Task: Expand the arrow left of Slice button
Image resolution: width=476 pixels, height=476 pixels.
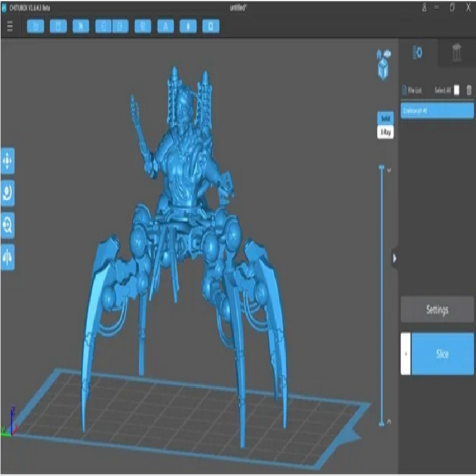Action: point(405,353)
